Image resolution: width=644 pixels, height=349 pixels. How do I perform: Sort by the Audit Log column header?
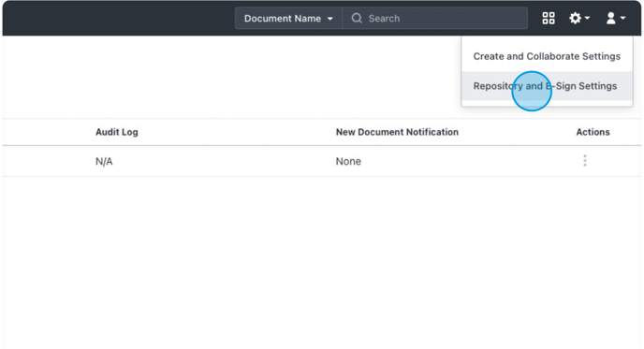[117, 132]
